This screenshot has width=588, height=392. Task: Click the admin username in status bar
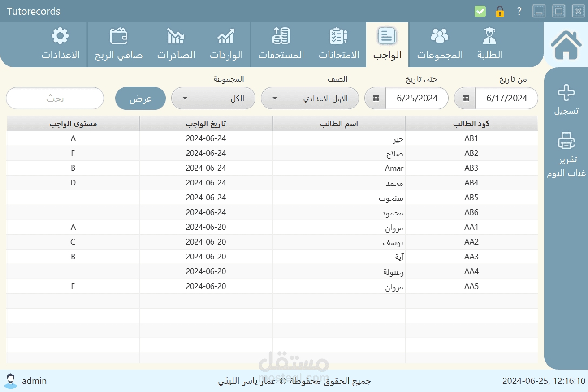(34, 381)
